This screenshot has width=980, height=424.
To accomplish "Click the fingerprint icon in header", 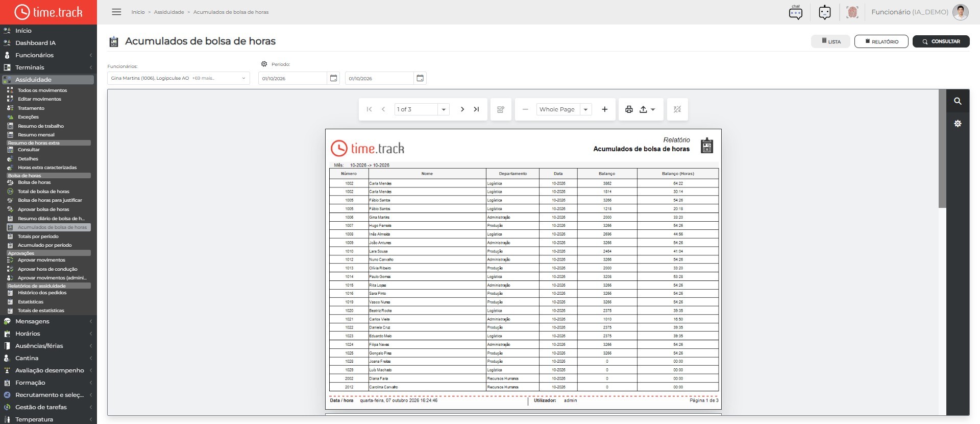I will [852, 12].
